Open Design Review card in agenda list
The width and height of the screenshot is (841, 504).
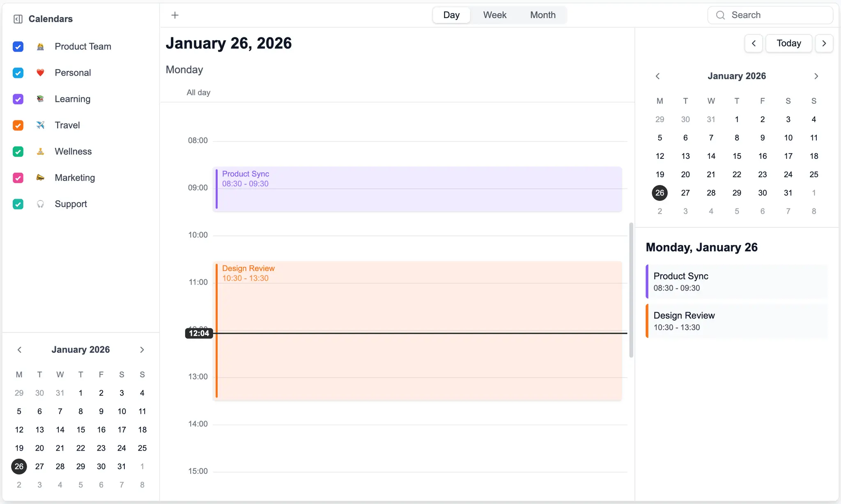click(x=737, y=321)
